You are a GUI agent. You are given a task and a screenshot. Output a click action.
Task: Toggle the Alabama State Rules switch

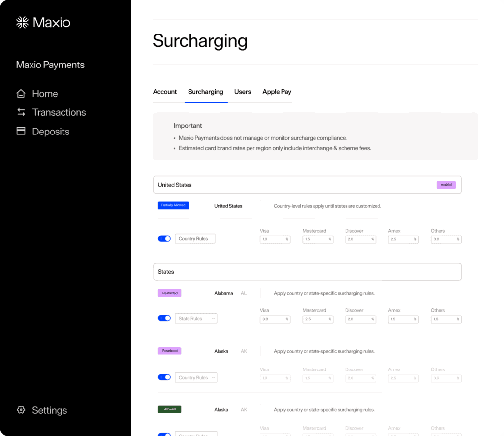[x=164, y=318]
